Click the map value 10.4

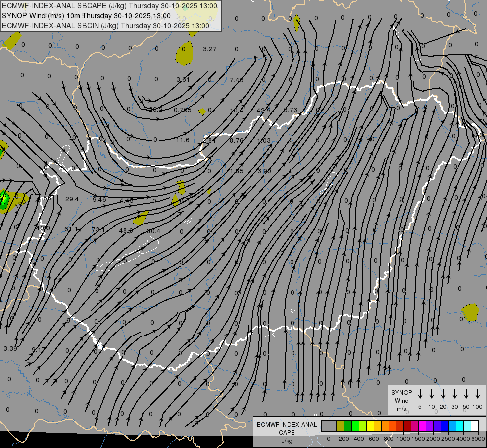(x=237, y=110)
